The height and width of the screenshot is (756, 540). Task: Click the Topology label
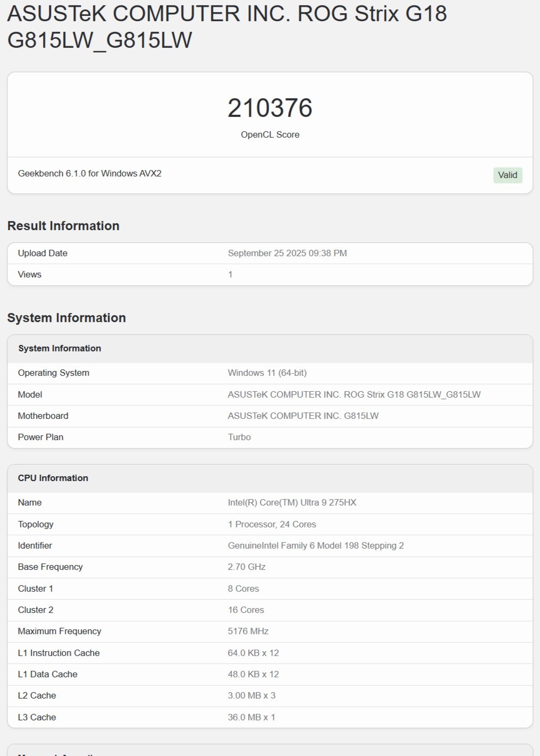tap(36, 524)
